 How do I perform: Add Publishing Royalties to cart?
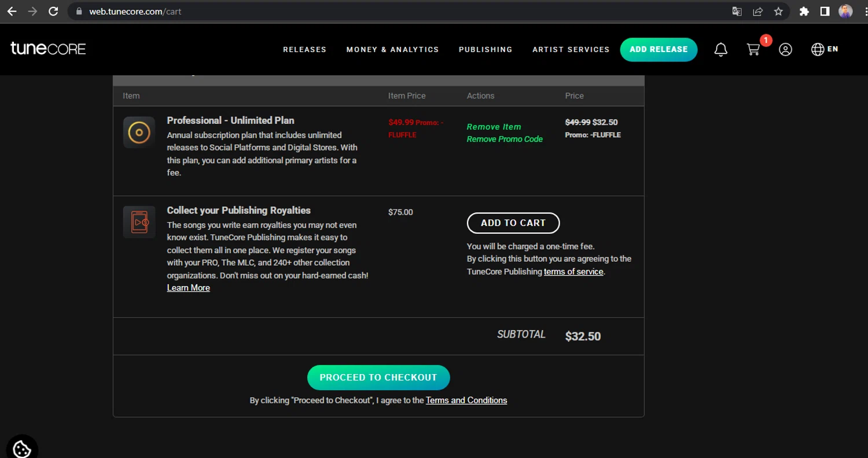click(x=513, y=223)
